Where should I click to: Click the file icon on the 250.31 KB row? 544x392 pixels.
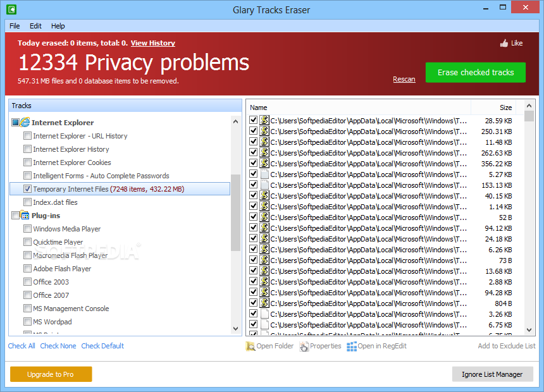click(x=264, y=131)
